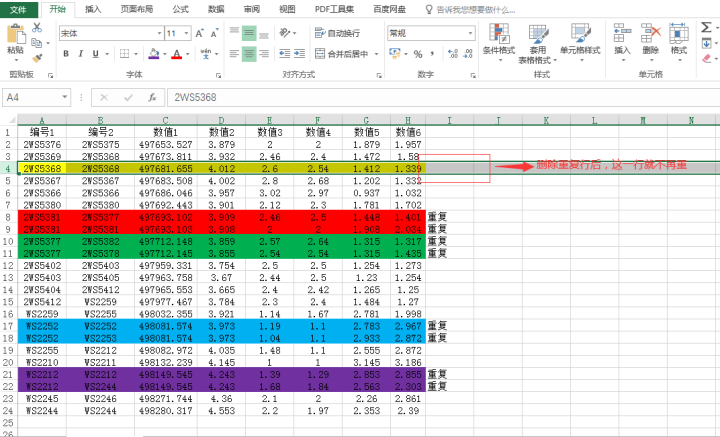The height and width of the screenshot is (437, 720).
Task: Click the phonetic guide wén icon
Action: point(206,54)
